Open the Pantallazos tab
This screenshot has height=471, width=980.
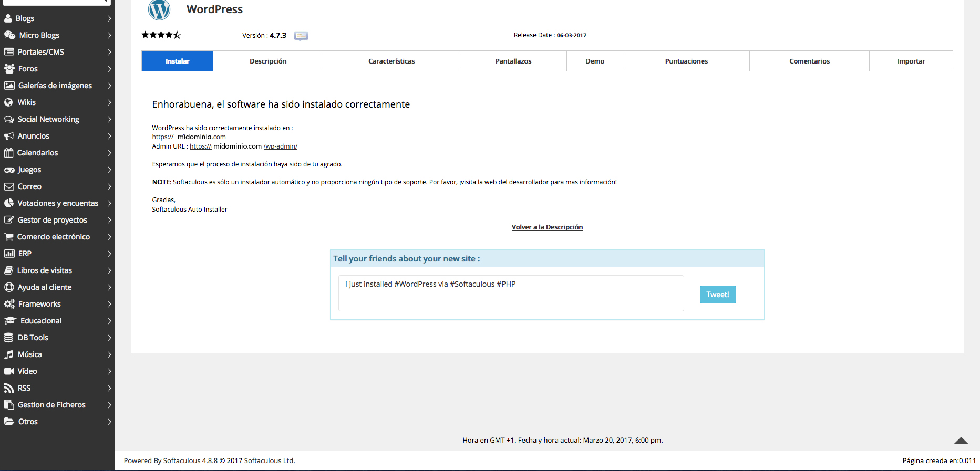tap(513, 61)
